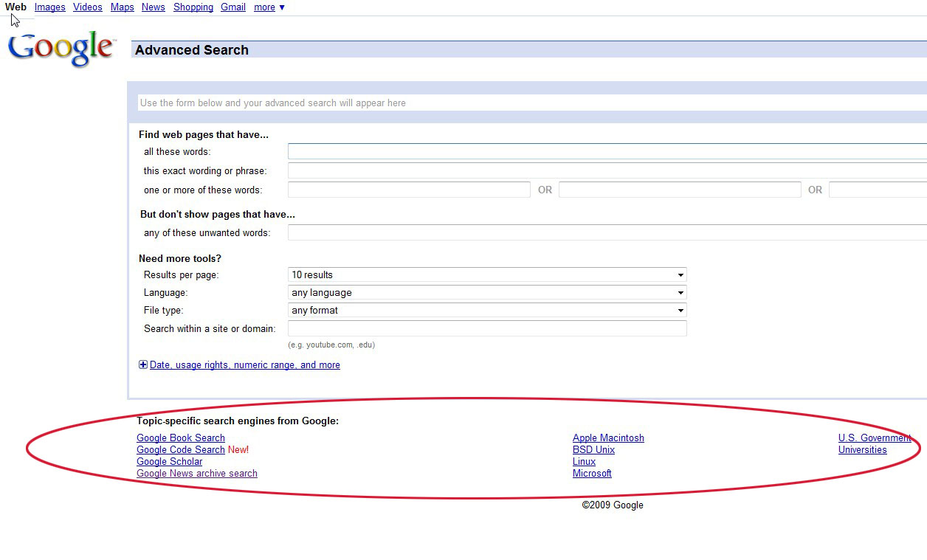
Task: Click the advanced search preview box
Action: [x=532, y=103]
